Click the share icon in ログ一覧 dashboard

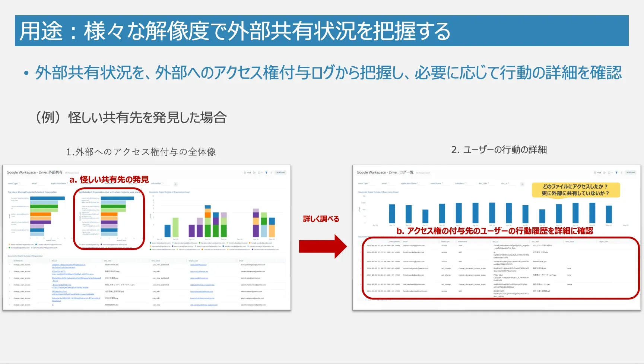tap(605, 172)
